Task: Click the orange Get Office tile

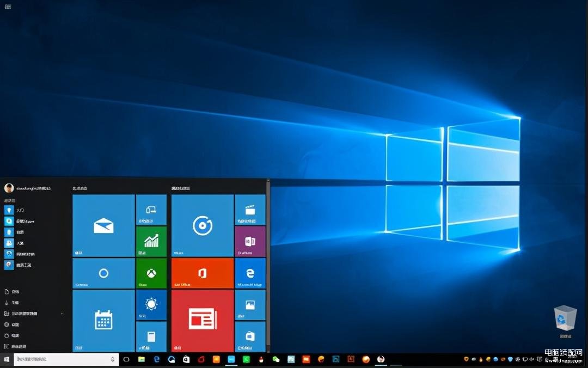Action: [x=203, y=273]
